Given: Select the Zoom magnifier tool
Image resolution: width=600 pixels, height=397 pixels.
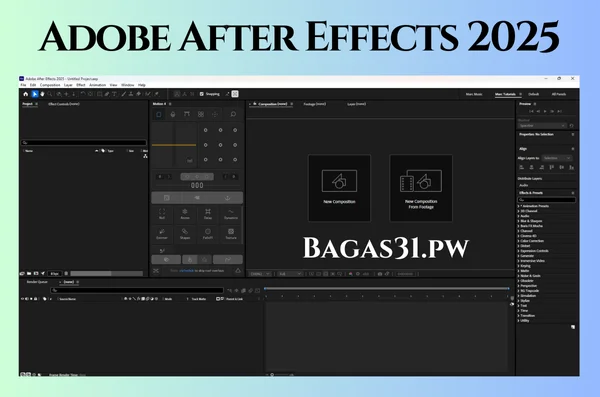Looking at the screenshot, I should (50, 94).
